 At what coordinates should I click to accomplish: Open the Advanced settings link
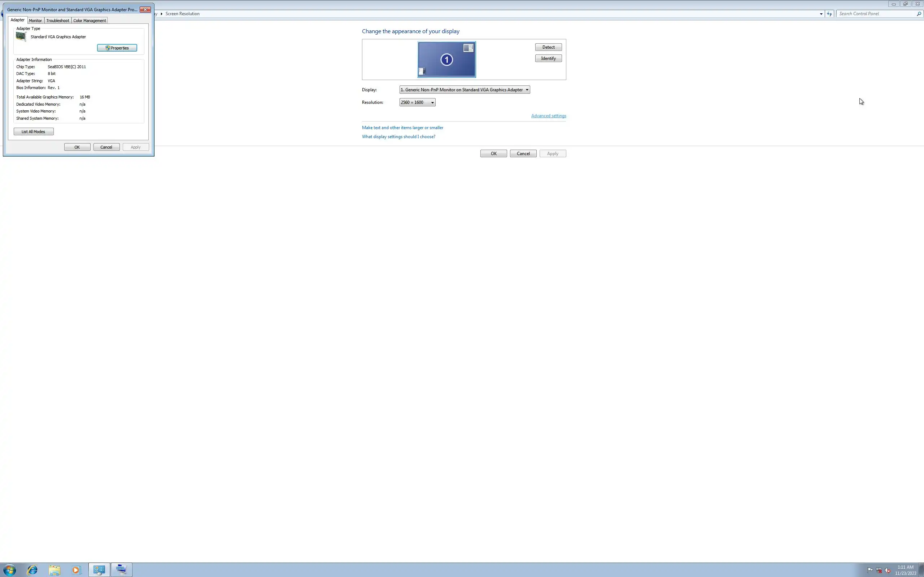548,116
